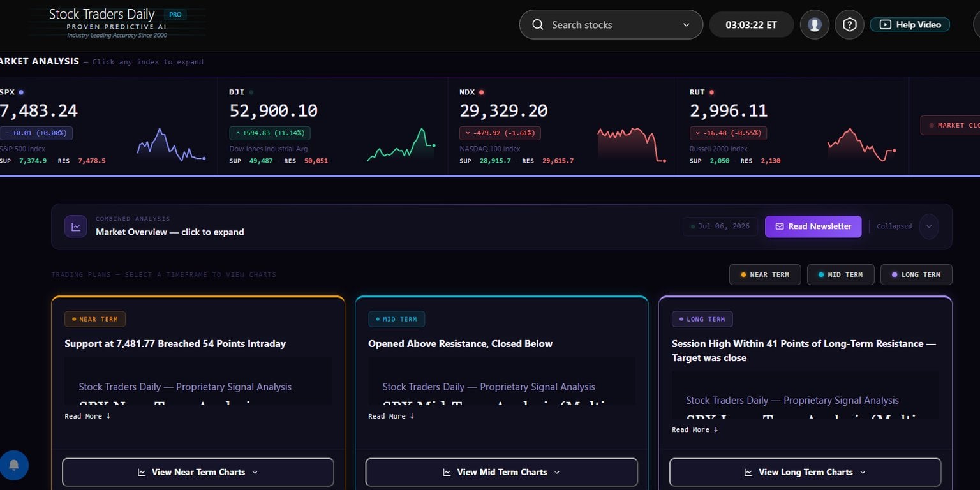Click the SPX change badge +0.01 (+0.00%)

(x=36, y=133)
